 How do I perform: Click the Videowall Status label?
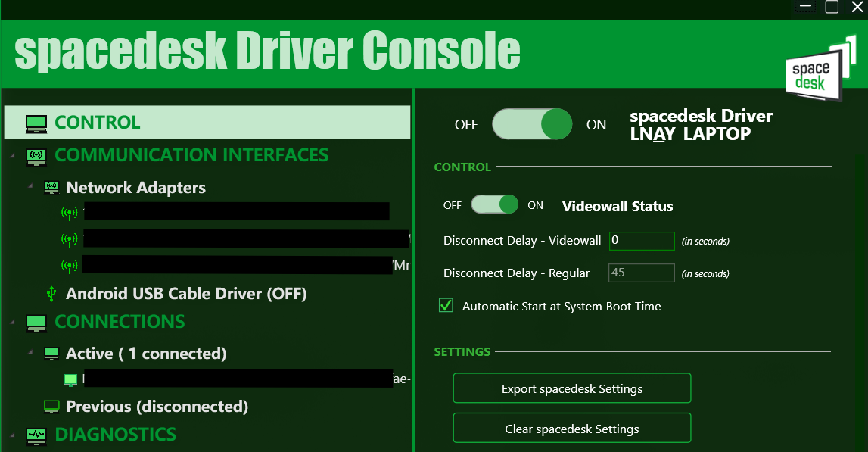618,206
